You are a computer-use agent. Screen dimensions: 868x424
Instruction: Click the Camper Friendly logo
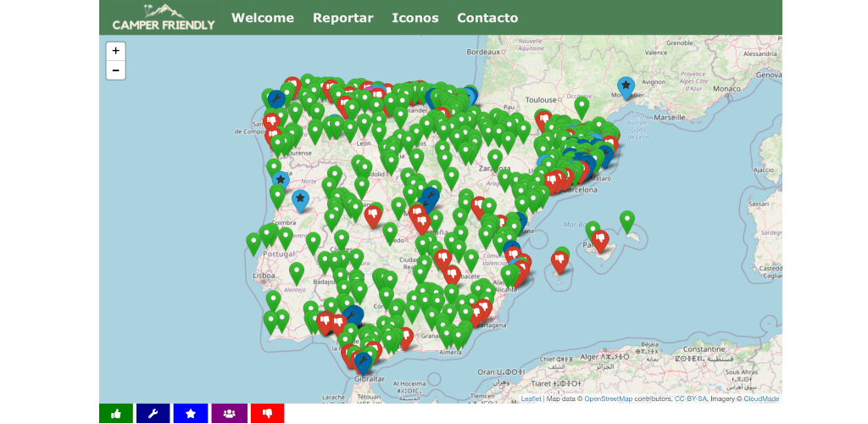click(x=164, y=17)
